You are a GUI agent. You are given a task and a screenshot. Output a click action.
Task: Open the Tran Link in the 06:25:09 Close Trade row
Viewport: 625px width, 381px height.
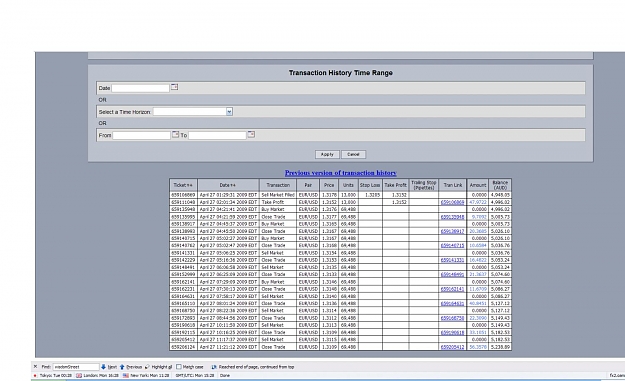[452, 275]
